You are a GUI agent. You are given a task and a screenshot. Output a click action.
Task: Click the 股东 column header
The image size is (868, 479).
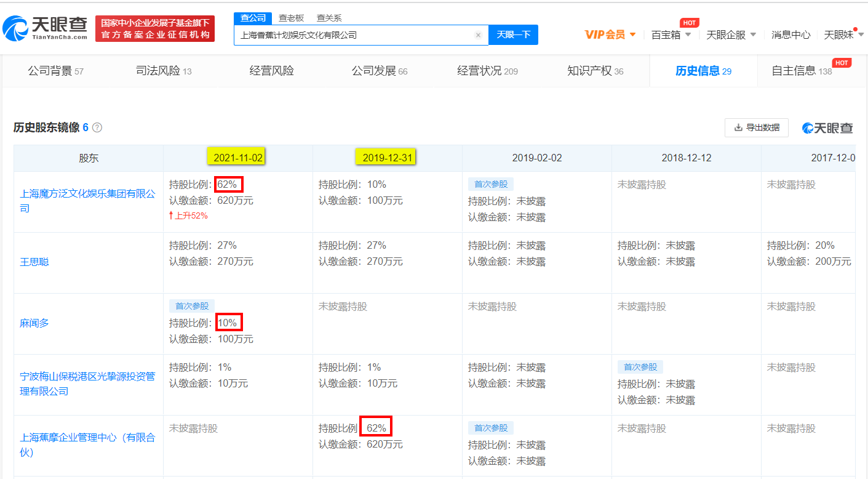tap(89, 158)
